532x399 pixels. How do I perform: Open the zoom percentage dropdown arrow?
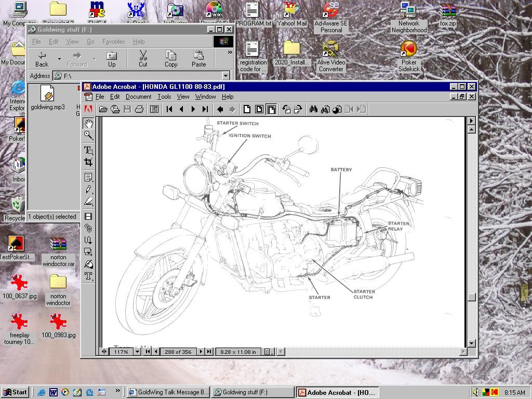(x=137, y=352)
